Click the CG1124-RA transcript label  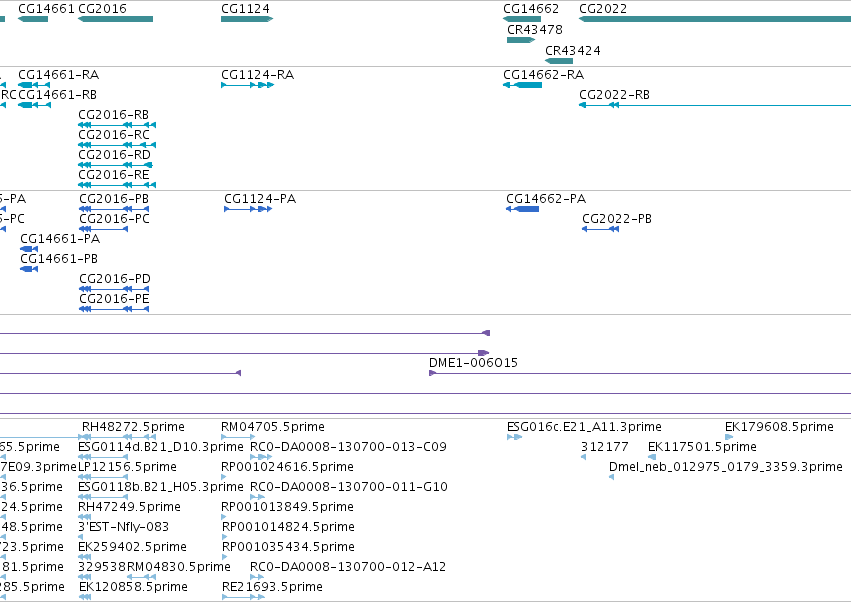click(257, 74)
